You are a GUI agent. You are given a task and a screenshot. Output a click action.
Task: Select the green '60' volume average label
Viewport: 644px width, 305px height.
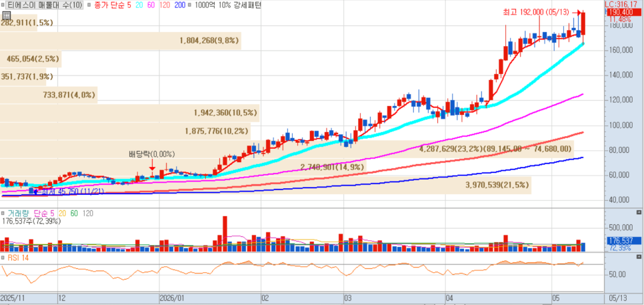(x=75, y=214)
